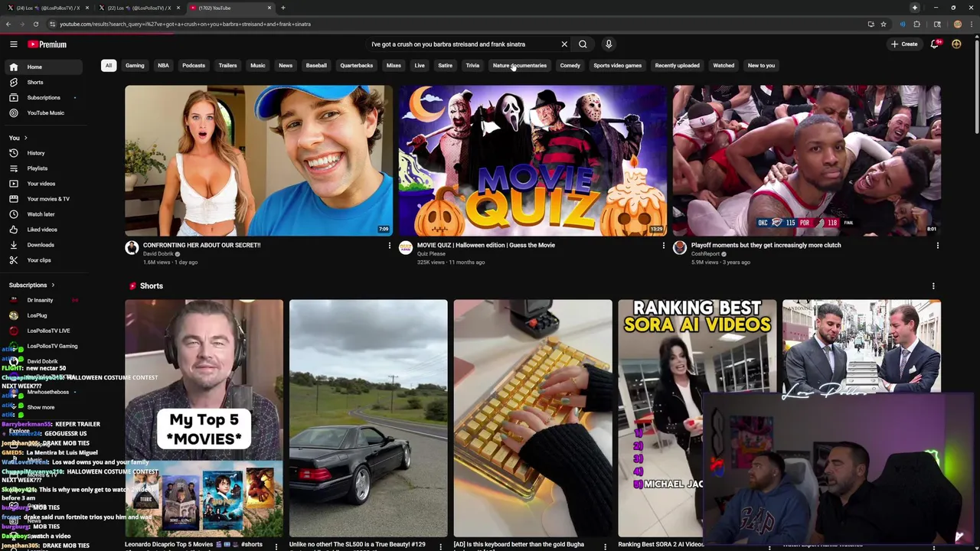This screenshot has width=980, height=551.
Task: Open Quiz Please channel link
Action: (x=431, y=254)
